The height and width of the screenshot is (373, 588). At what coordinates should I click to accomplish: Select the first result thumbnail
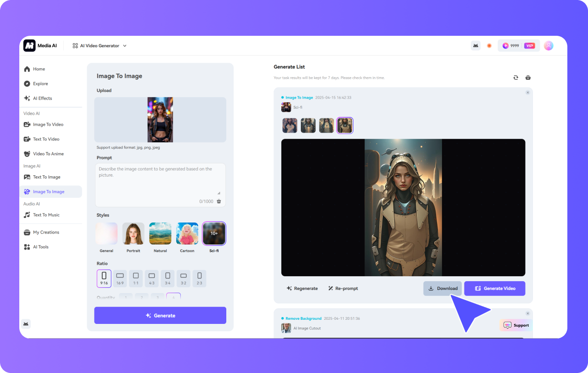[290, 126]
